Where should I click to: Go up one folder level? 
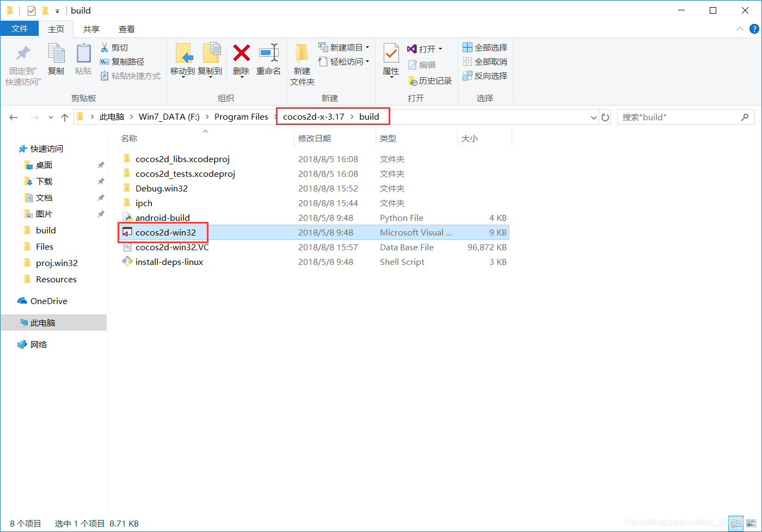(65, 117)
